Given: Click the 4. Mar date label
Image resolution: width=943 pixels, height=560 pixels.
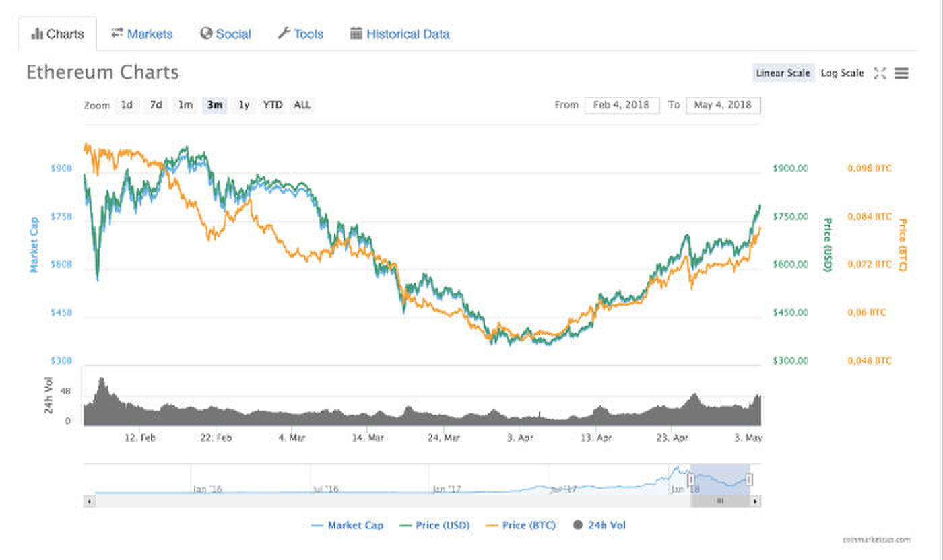Looking at the screenshot, I should pyautogui.click(x=292, y=438).
